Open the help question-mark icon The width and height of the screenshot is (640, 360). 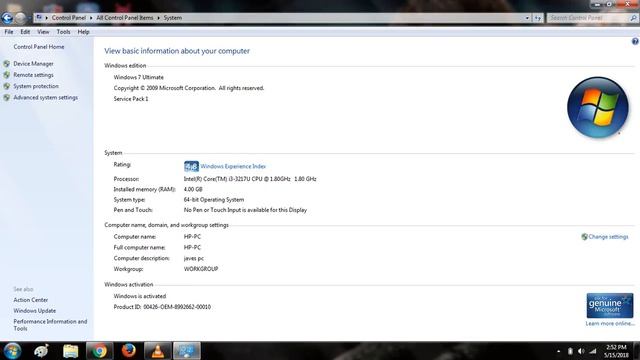coord(635,41)
